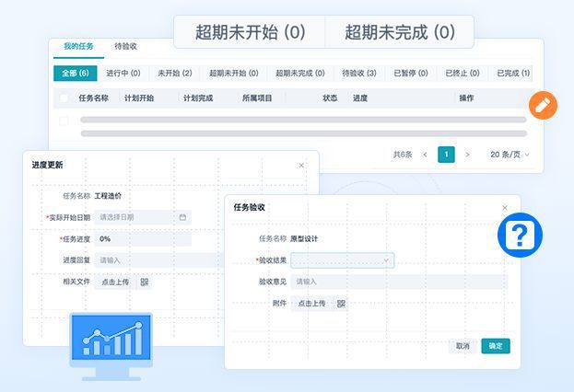Select the 全部 (6) filter

click(75, 73)
